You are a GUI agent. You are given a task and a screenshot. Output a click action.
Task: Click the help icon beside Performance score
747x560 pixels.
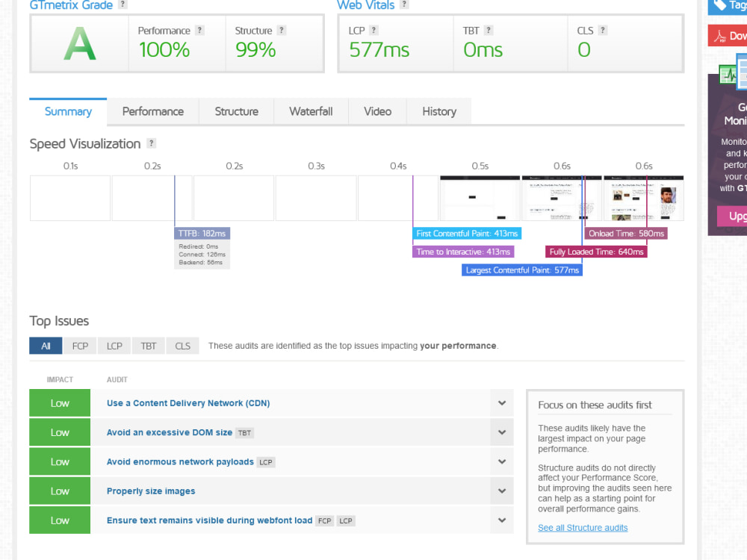click(199, 30)
